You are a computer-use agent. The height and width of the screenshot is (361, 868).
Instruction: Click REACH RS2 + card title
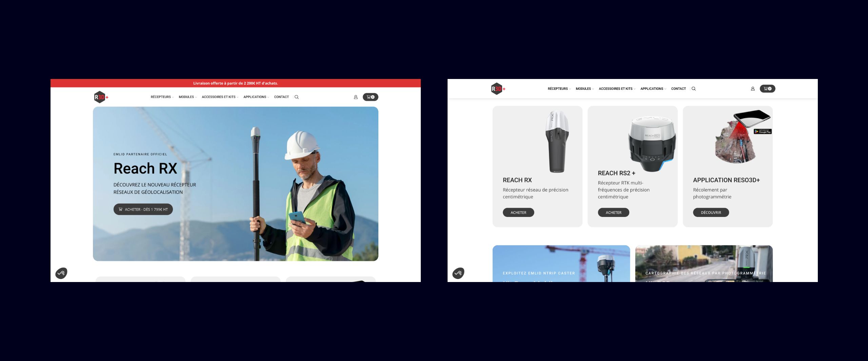(x=617, y=173)
